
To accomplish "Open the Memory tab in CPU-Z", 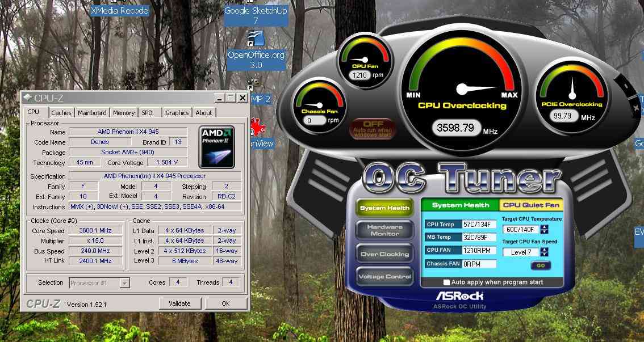I will click(x=124, y=113).
